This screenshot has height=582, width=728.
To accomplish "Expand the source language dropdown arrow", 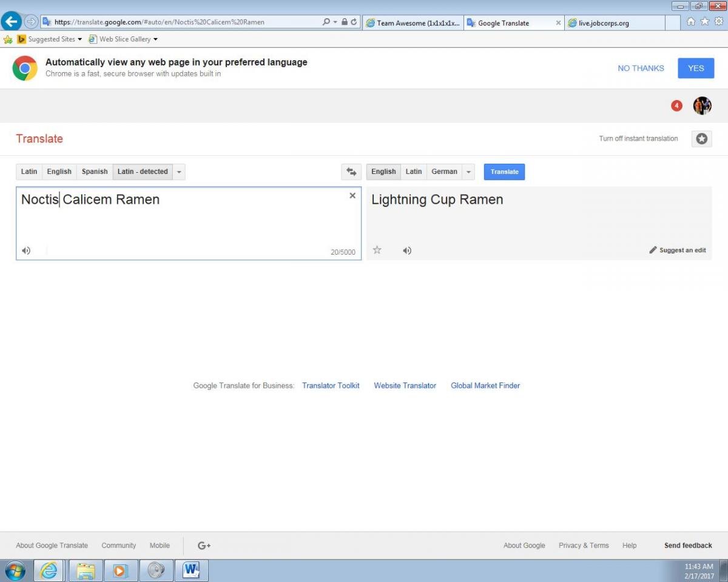I will pyautogui.click(x=179, y=172).
